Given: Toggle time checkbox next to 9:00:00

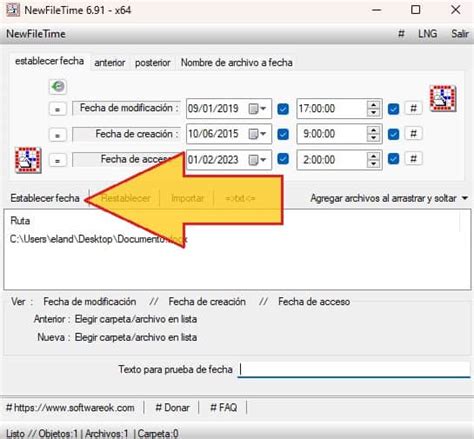Looking at the screenshot, I should click(393, 134).
